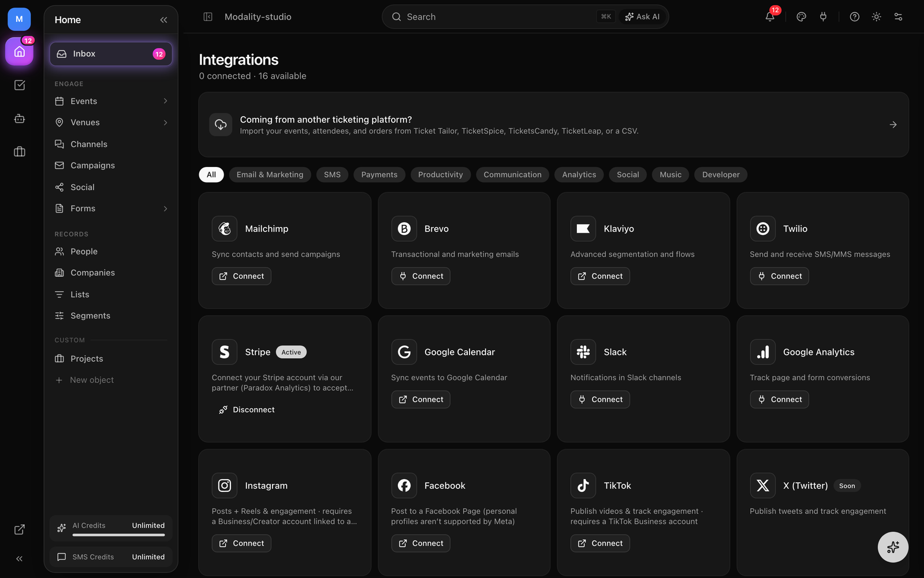Open Channels in sidebar

point(111,144)
